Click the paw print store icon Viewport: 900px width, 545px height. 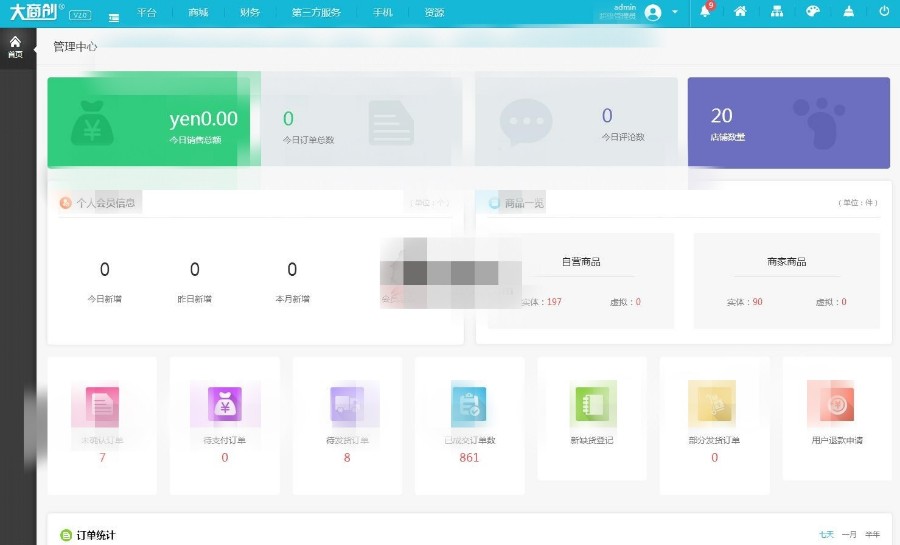(820, 123)
